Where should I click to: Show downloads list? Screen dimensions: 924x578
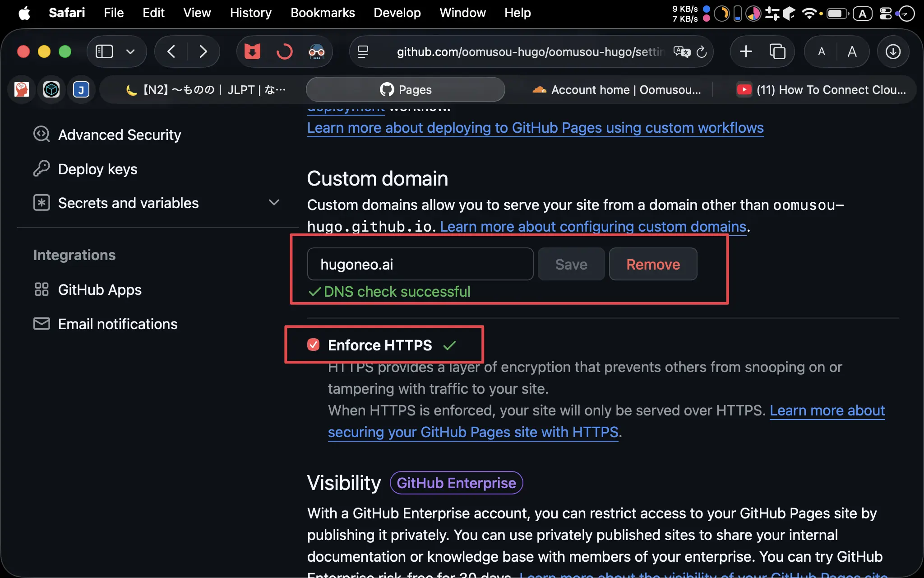click(893, 51)
